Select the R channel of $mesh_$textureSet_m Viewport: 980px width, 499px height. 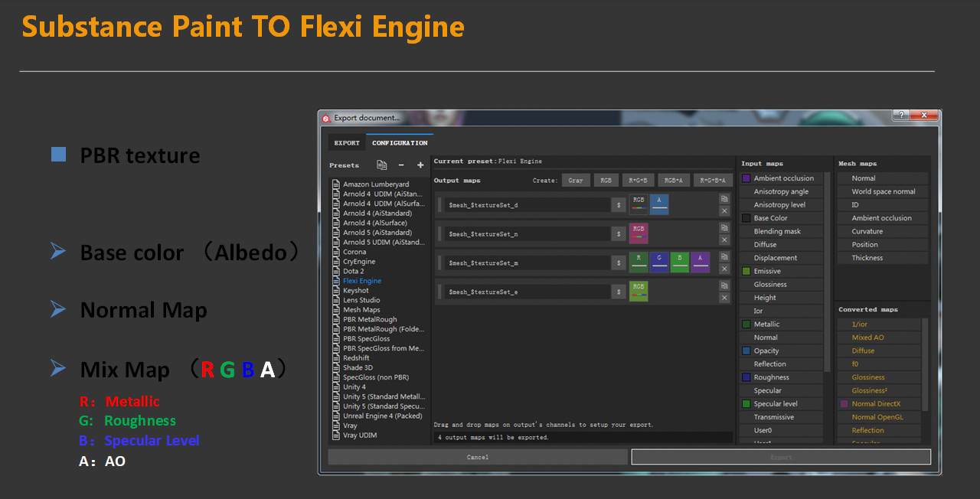coord(639,263)
